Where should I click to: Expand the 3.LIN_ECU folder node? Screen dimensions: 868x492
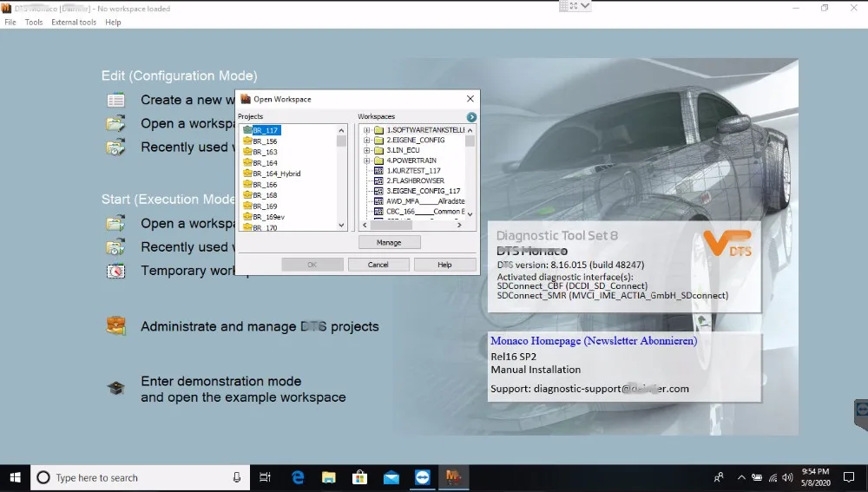tap(367, 150)
